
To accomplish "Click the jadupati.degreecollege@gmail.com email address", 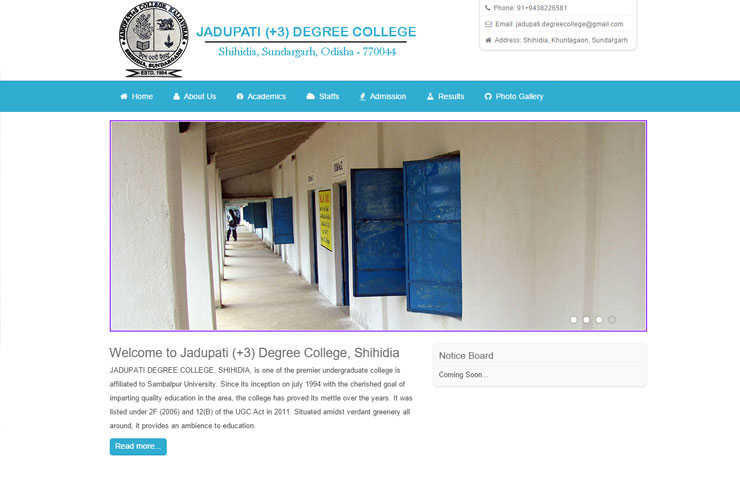I will click(x=569, y=24).
